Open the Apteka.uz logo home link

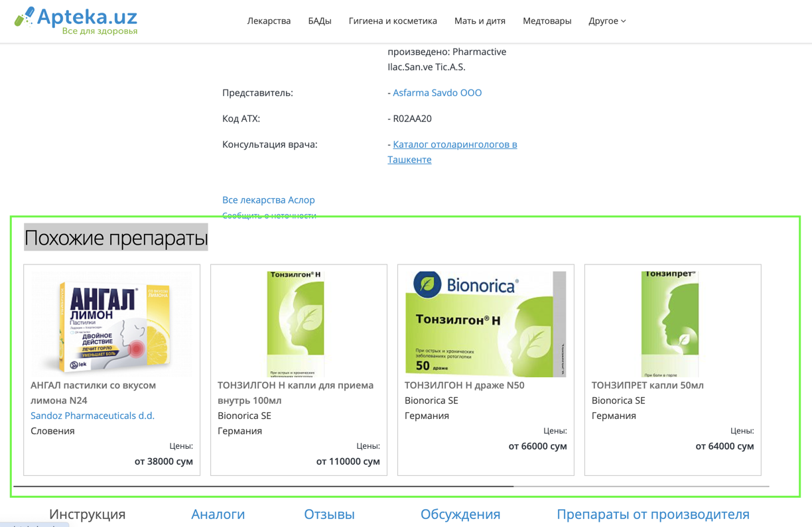tap(76, 21)
